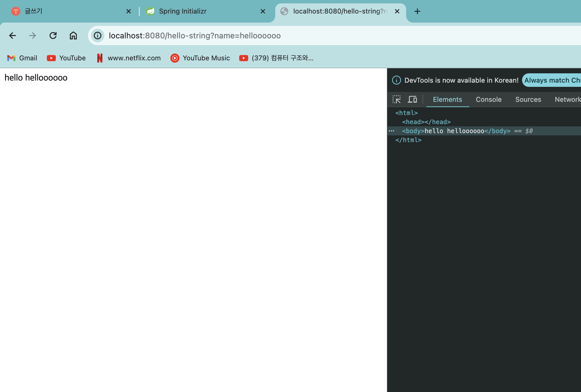Click the Always match Chrome language button
The image size is (581, 392).
tap(552, 80)
